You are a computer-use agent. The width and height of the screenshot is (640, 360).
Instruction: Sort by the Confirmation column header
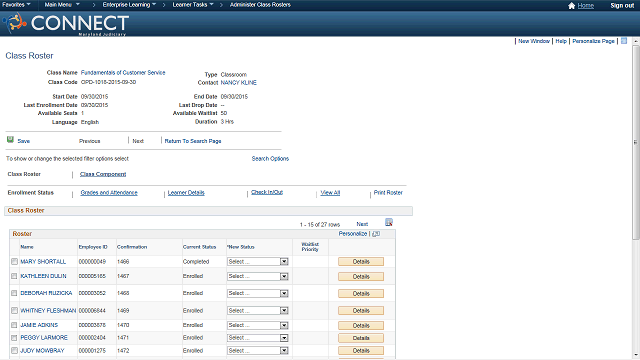pos(132,247)
